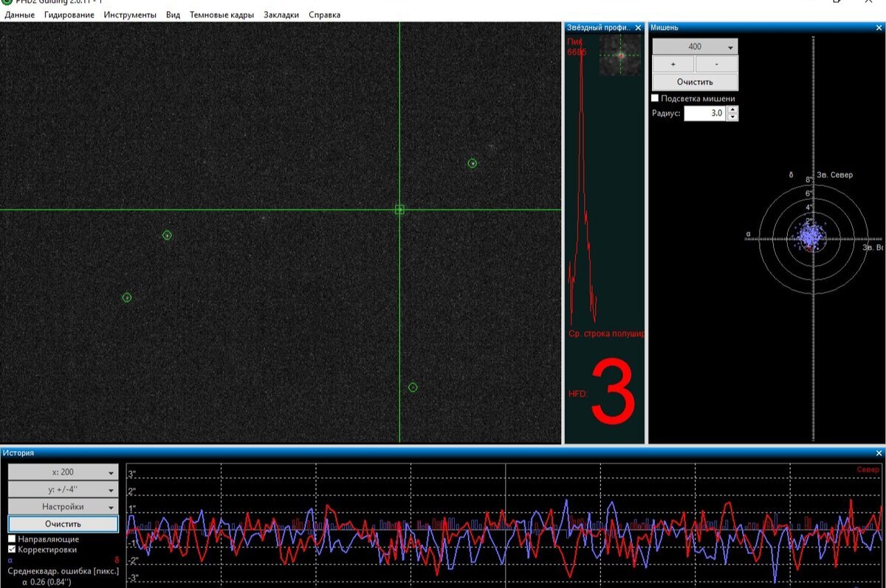Viewport: 886px width, 588px height.
Task: Close the Мишень panel
Action: (879, 27)
